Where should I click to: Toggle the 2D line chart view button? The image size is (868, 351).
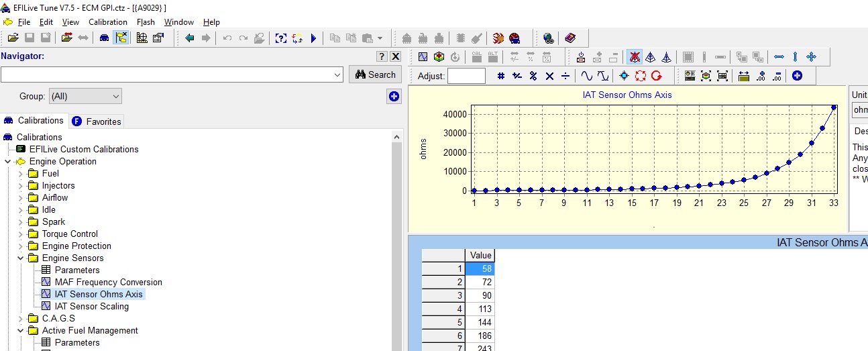pos(423,57)
